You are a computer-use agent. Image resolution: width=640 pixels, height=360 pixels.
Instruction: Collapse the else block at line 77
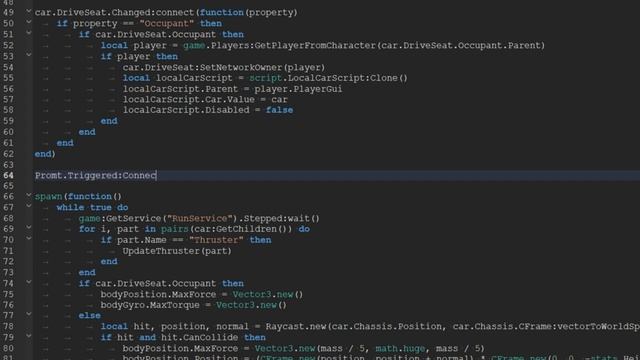pyautogui.click(x=29, y=314)
